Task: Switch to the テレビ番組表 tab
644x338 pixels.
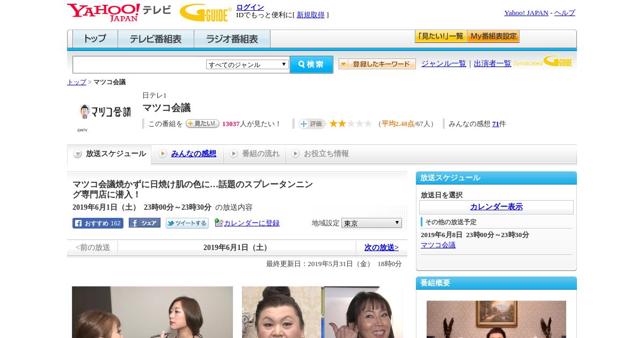Action: click(156, 39)
